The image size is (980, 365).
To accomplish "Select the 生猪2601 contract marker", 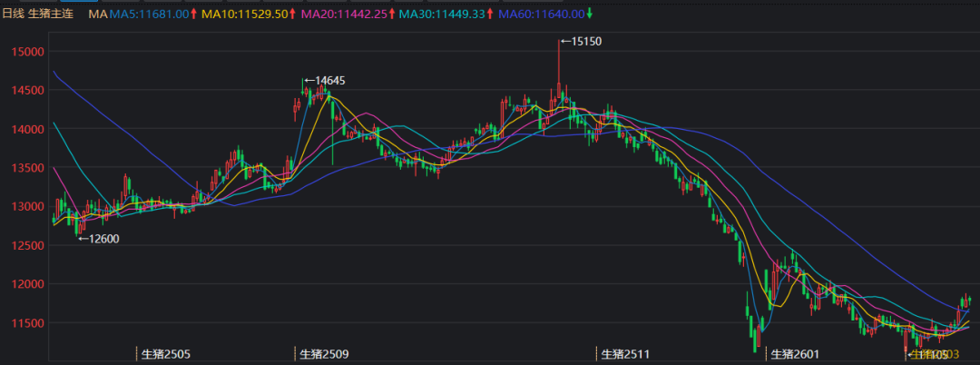I will click(x=794, y=353).
